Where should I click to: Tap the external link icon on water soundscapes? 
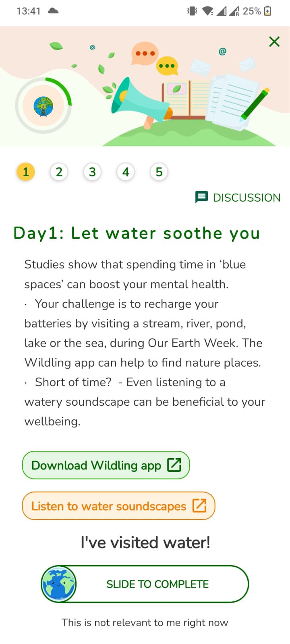click(199, 506)
